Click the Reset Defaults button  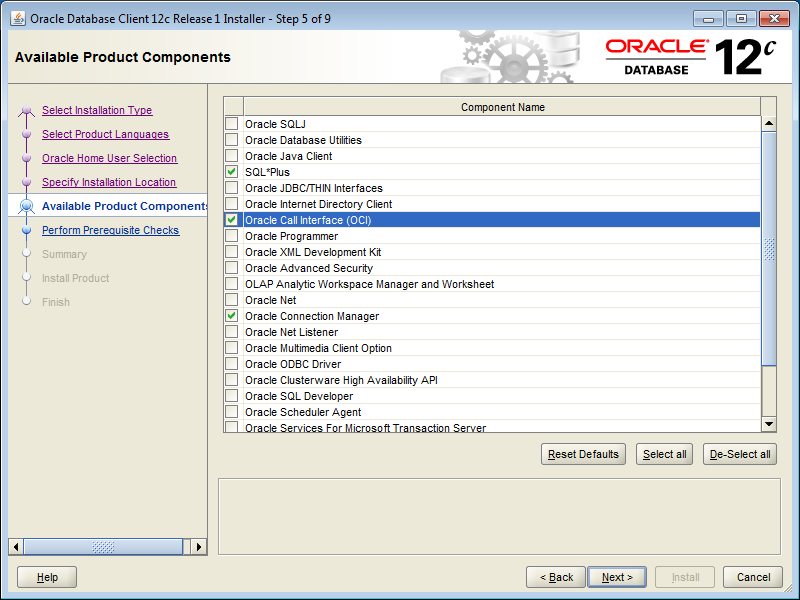(583, 454)
